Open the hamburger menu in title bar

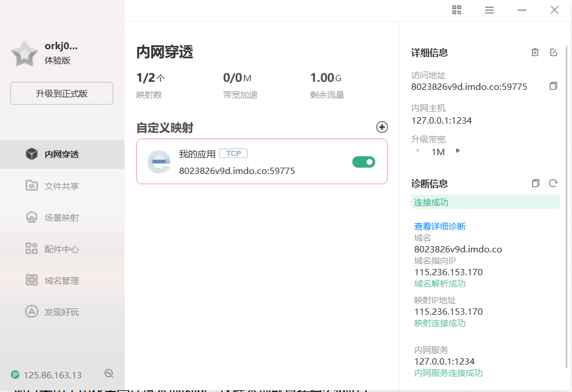pyautogui.click(x=489, y=10)
